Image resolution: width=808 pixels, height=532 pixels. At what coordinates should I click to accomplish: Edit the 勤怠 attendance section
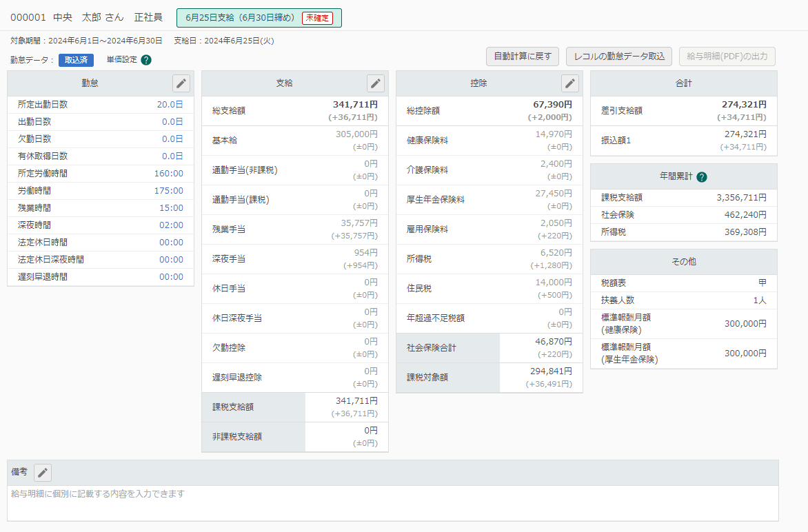181,83
